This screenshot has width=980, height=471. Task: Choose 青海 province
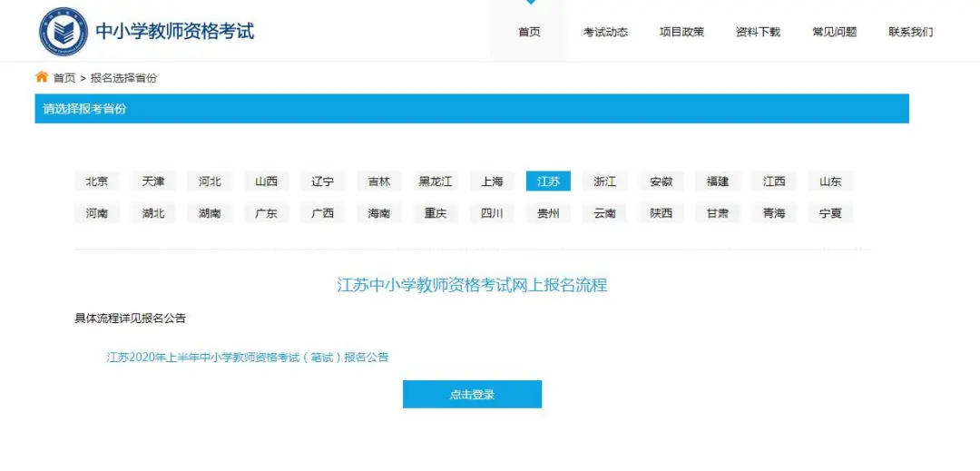pyautogui.click(x=774, y=213)
